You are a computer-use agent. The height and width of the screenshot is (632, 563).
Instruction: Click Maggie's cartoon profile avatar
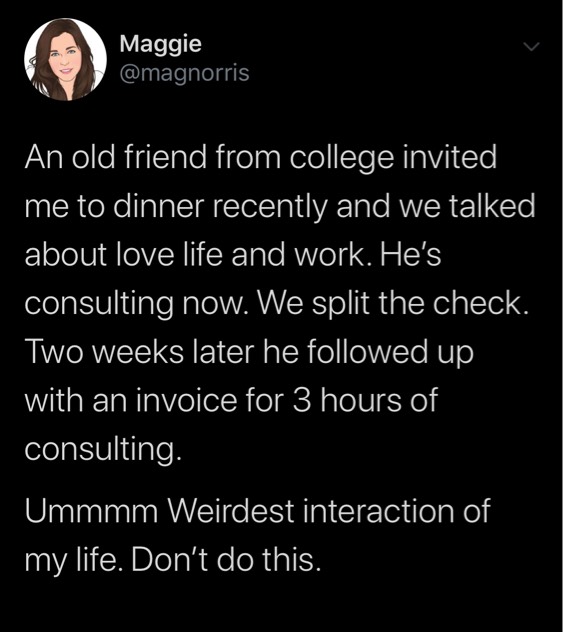tap(65, 59)
